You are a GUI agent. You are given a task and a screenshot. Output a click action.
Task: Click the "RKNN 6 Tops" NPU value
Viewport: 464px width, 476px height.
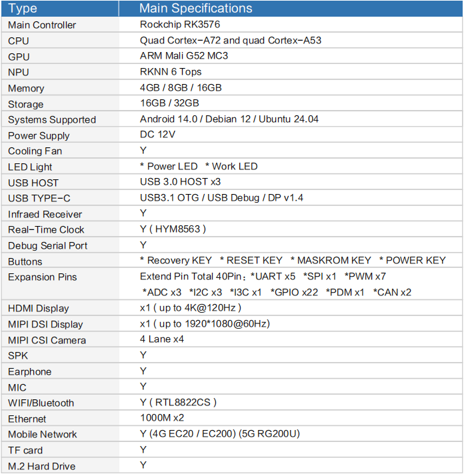(x=171, y=72)
